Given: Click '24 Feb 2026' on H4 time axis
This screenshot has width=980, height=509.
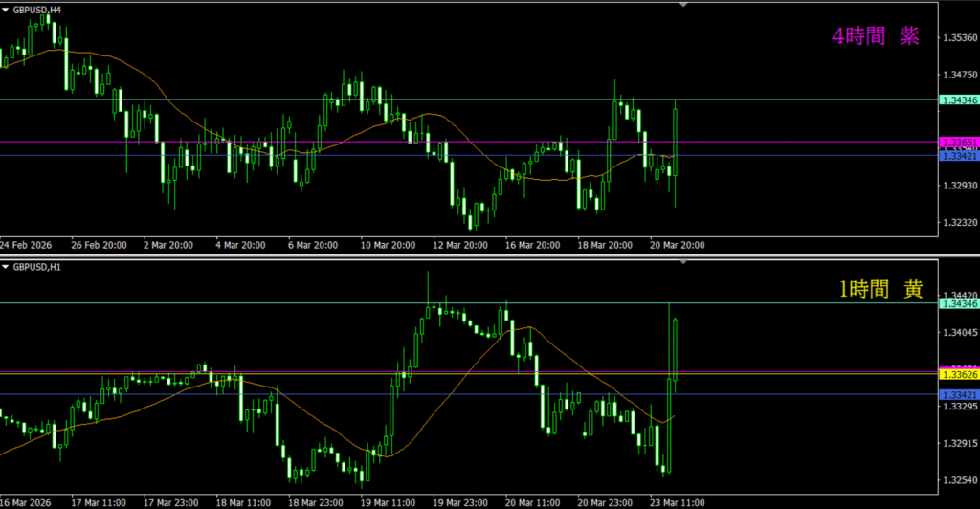Looking at the screenshot, I should (x=27, y=245).
